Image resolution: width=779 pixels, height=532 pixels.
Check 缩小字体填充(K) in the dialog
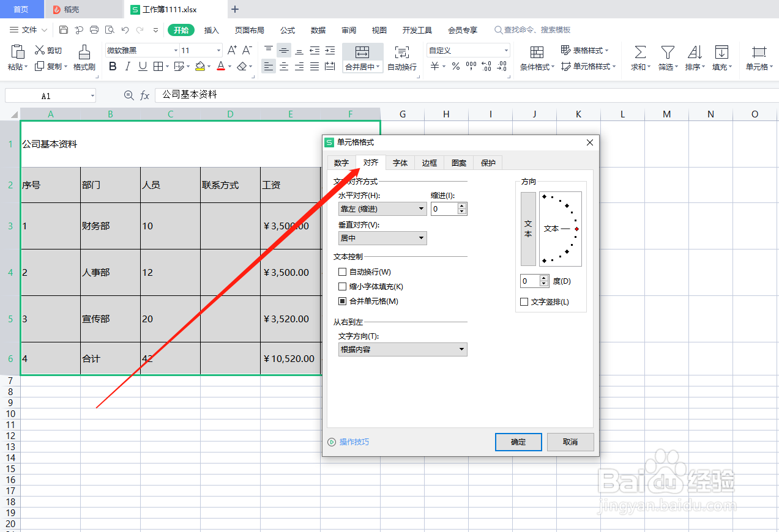pyautogui.click(x=342, y=286)
